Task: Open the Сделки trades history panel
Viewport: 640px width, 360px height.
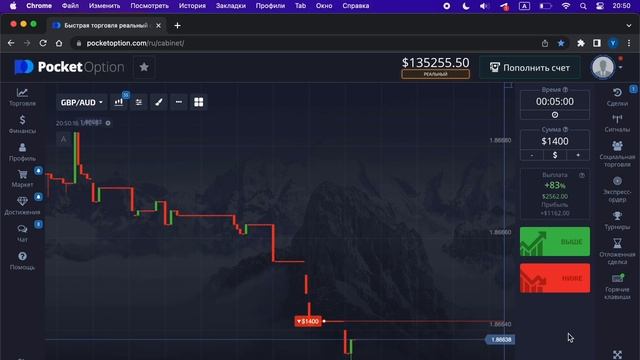Action: click(617, 97)
